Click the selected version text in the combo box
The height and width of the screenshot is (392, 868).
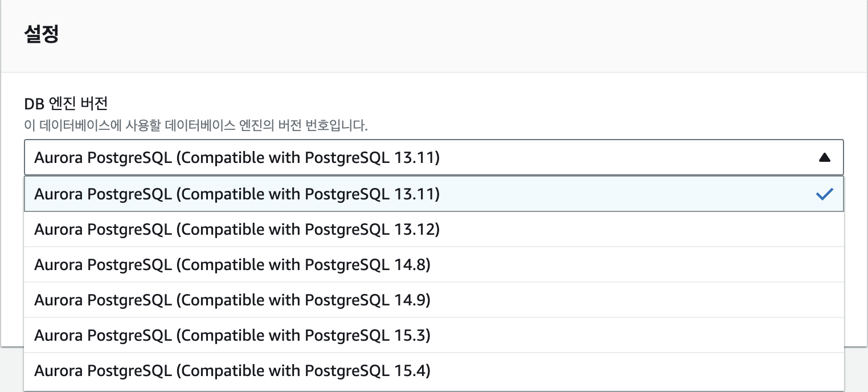pos(236,158)
